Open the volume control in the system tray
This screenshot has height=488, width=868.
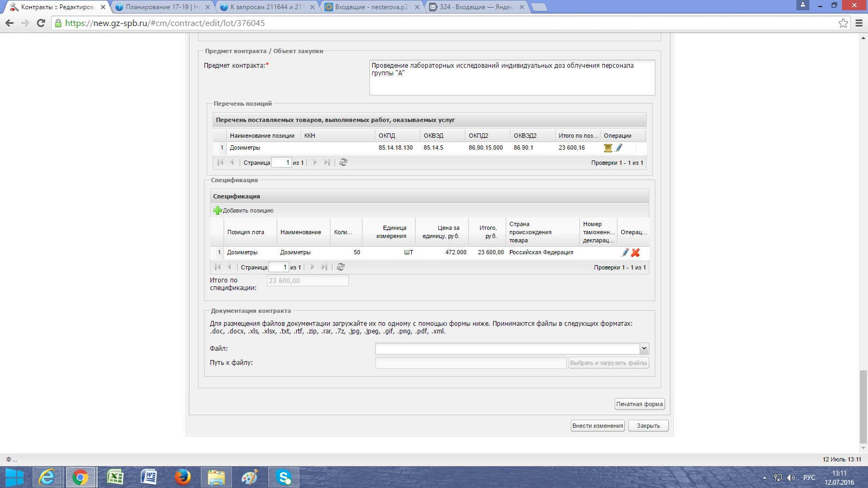pos(791,478)
